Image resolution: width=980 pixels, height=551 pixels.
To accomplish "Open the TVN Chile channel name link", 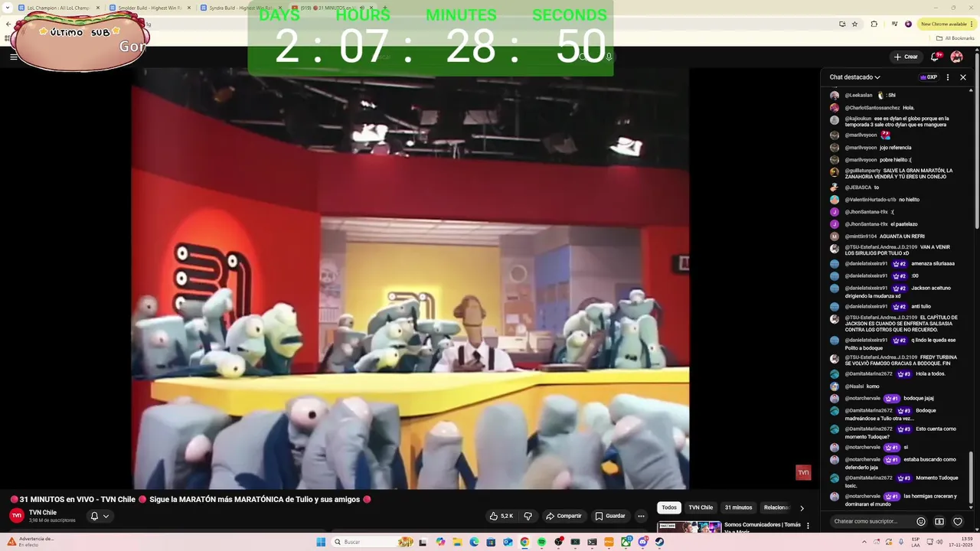I will (43, 513).
